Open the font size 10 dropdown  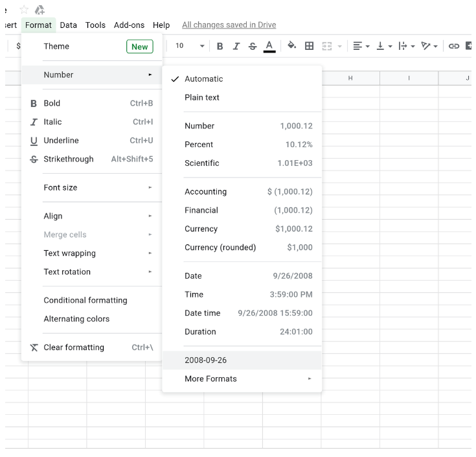[x=190, y=46]
